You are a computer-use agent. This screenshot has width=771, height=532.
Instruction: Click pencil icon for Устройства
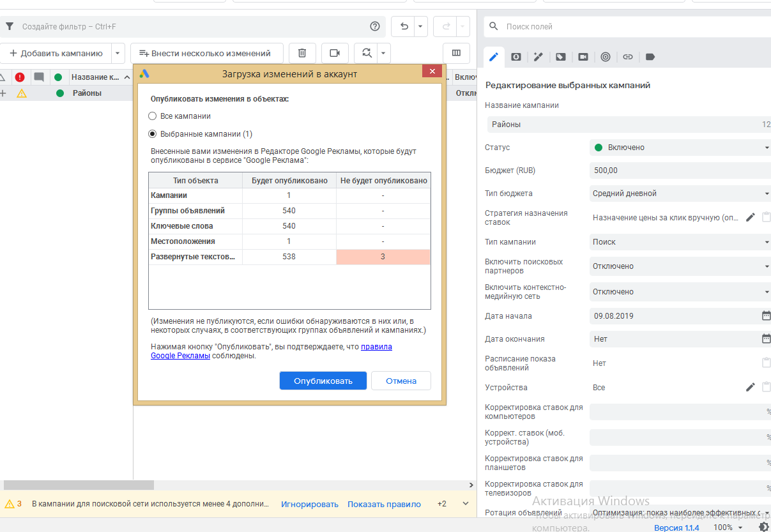(751, 387)
